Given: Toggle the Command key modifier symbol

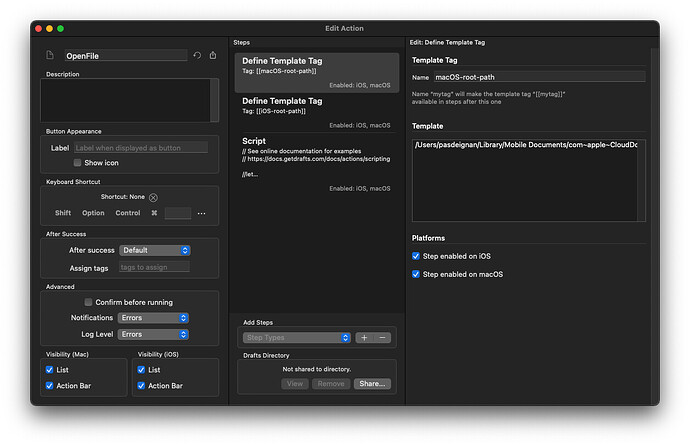Looking at the screenshot, I should (x=154, y=213).
